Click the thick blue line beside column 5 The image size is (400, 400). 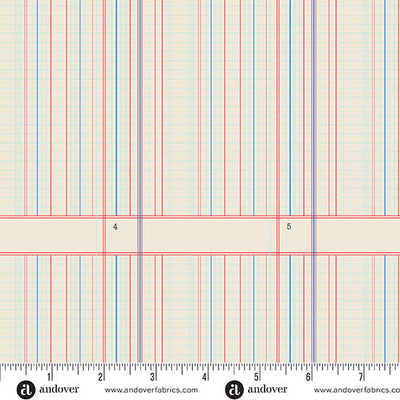pos(314,181)
